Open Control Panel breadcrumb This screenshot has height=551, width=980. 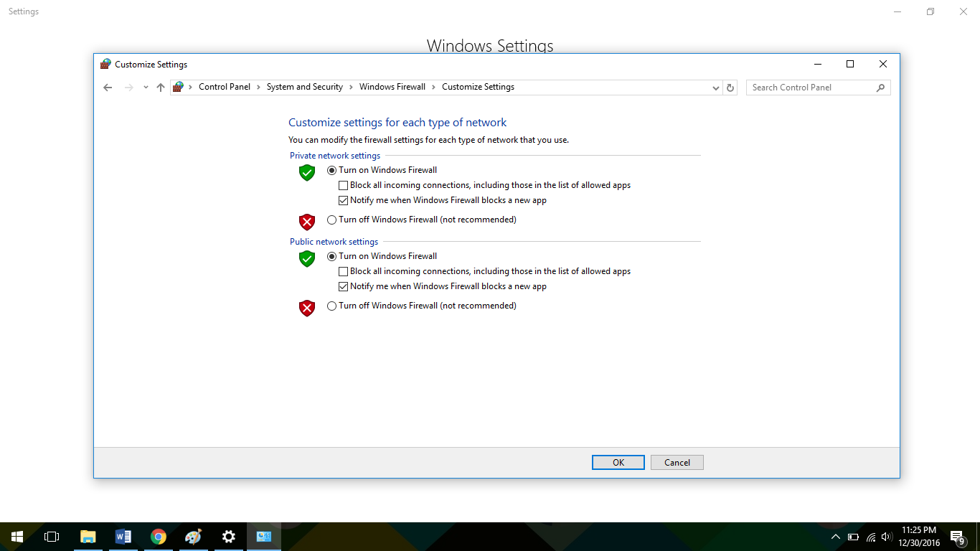pyautogui.click(x=225, y=87)
